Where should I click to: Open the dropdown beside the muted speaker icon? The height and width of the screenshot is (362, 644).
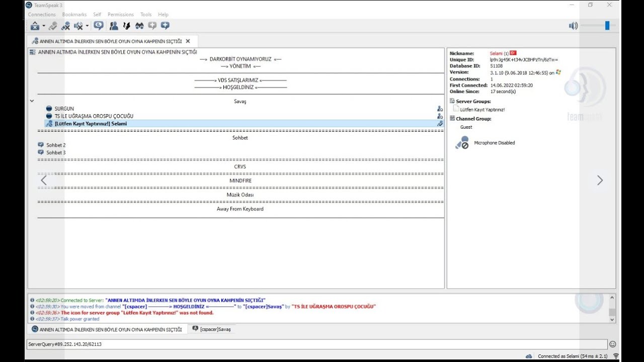pos(87,26)
